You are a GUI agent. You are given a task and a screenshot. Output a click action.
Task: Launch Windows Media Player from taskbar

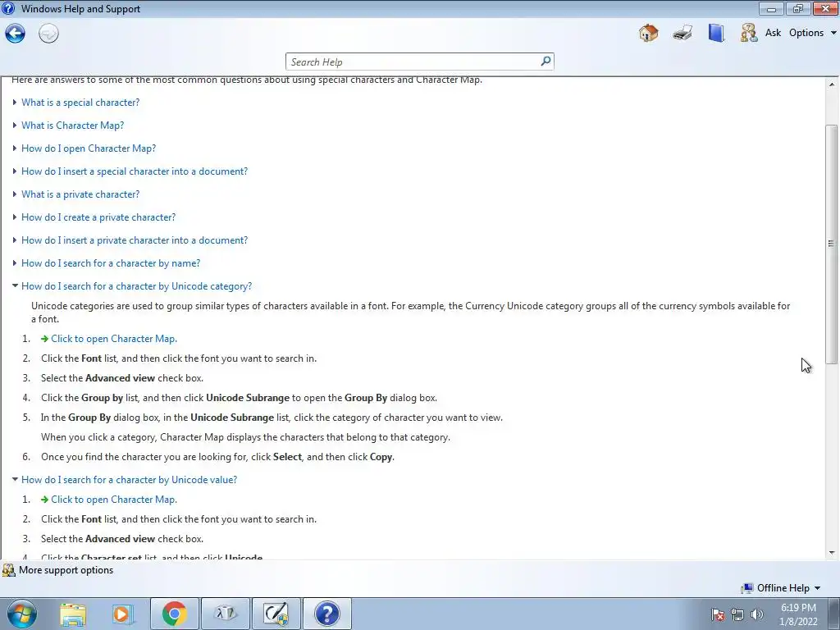coord(123,614)
